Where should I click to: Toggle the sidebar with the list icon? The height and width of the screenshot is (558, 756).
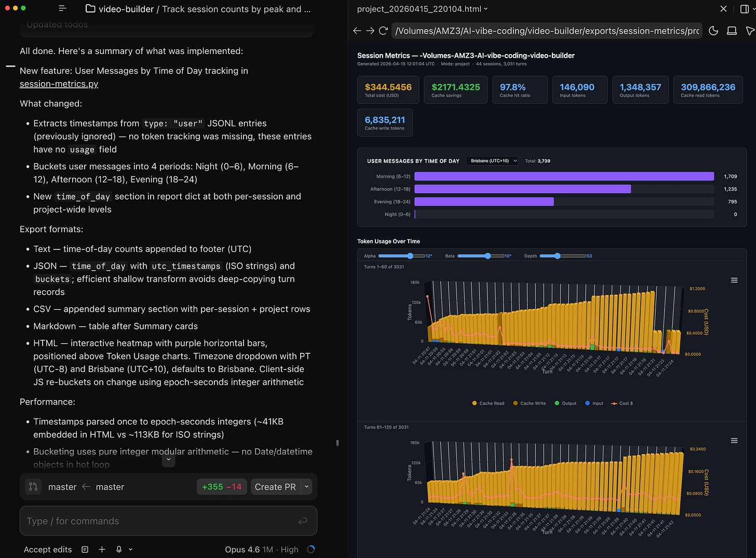click(63, 8)
